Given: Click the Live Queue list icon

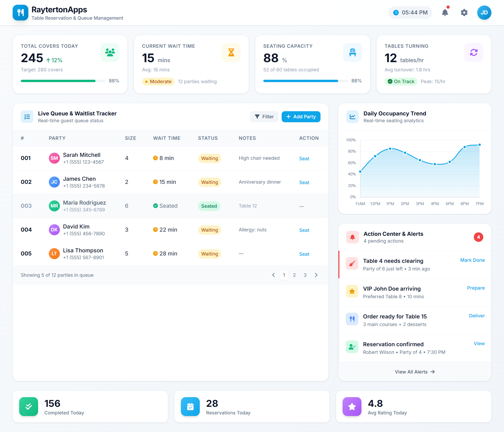Looking at the screenshot, I should coord(27,117).
